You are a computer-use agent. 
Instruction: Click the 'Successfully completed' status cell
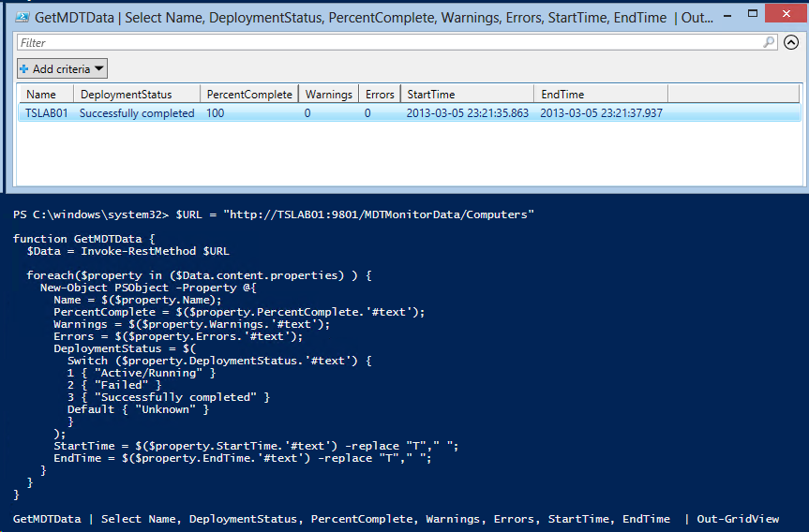(137, 113)
